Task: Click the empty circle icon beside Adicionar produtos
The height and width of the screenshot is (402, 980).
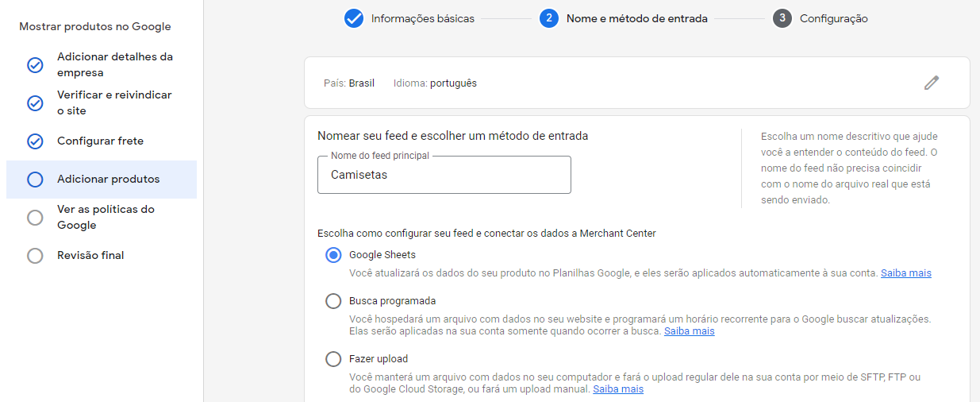Action: 35,180
